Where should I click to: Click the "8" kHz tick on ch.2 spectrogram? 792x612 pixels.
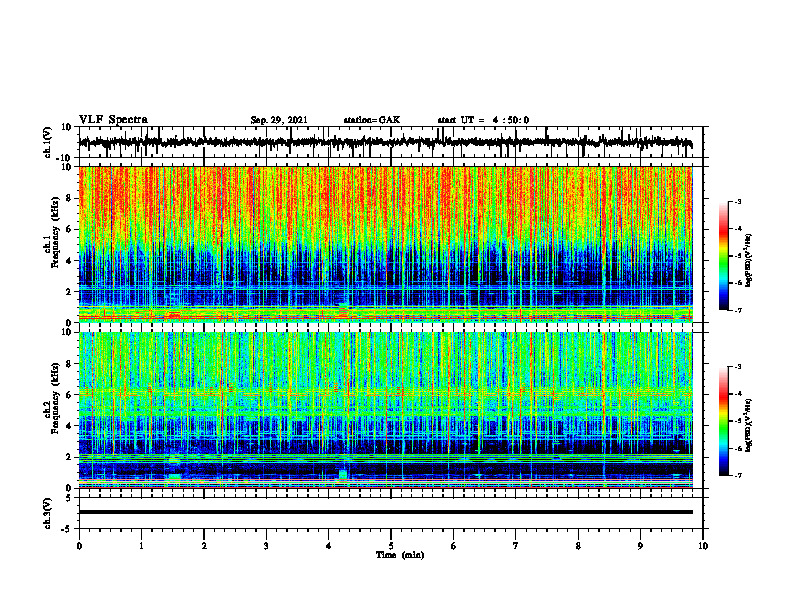point(70,364)
